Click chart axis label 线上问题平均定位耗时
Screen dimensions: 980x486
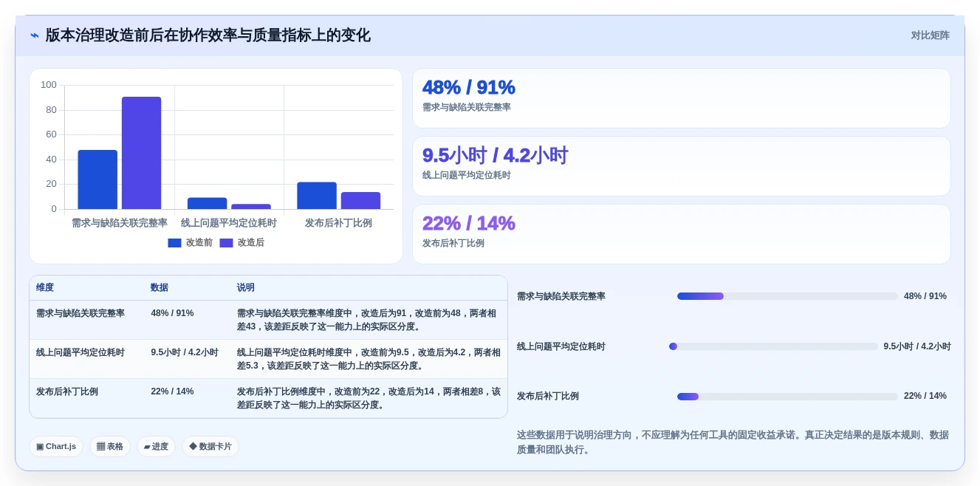pos(229,222)
